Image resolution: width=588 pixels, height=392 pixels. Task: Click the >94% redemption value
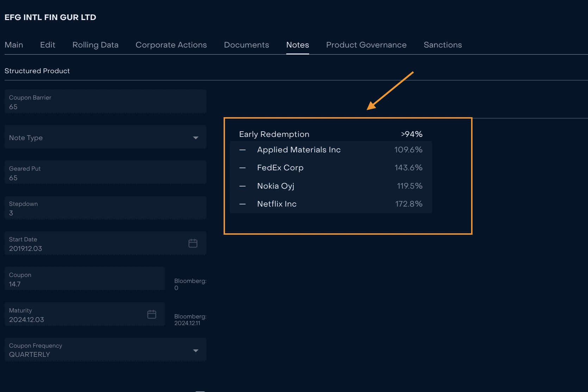pos(412,134)
